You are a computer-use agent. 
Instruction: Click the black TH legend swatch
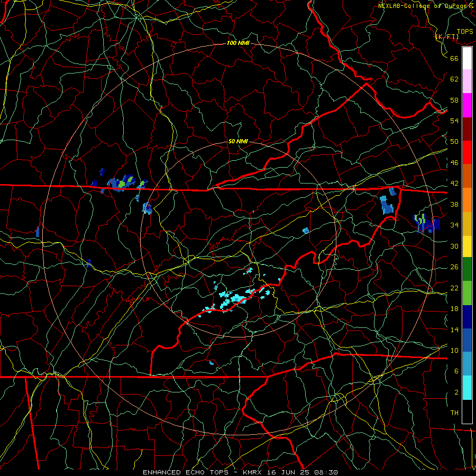coord(467,411)
